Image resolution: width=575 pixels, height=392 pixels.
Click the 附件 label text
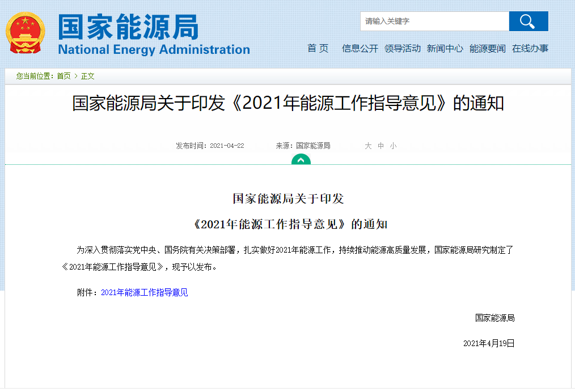(x=87, y=292)
